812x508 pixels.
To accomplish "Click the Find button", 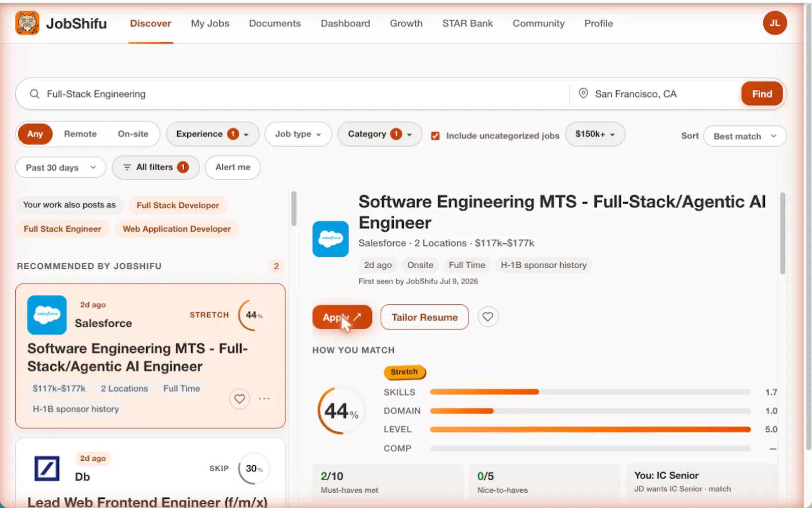I will pyautogui.click(x=762, y=94).
